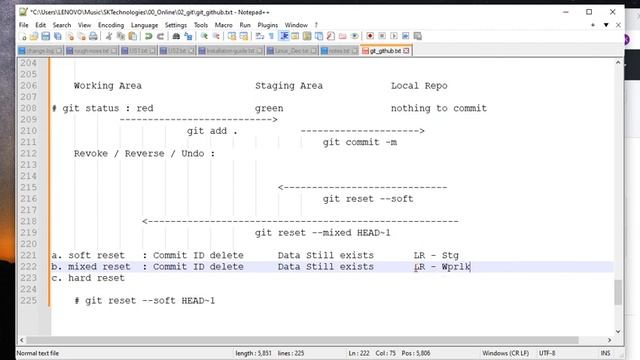
Task: Open the Search menu
Action: pos(62,25)
